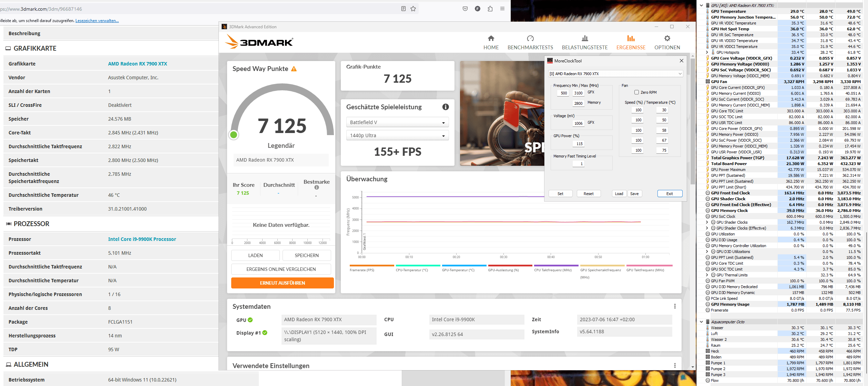Viewport: 868px width, 386px height.
Task: Click the Geschätzte Spieleleistung info icon
Action: 445,107
